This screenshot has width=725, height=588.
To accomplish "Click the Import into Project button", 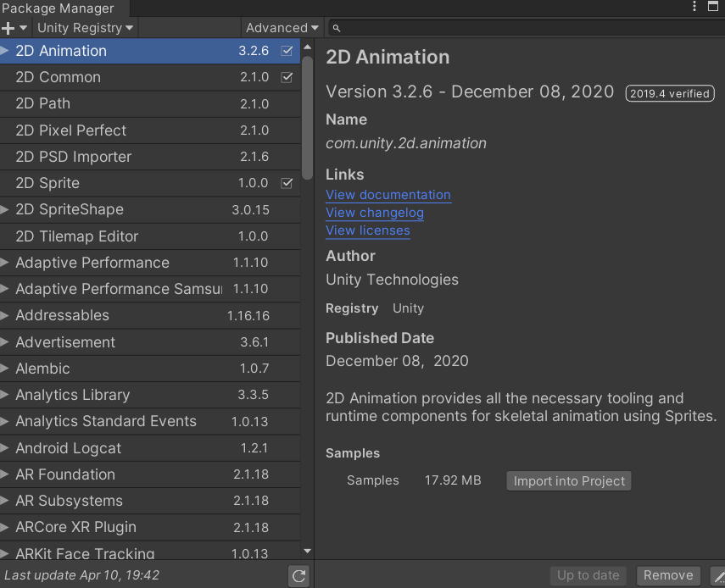I will [569, 481].
